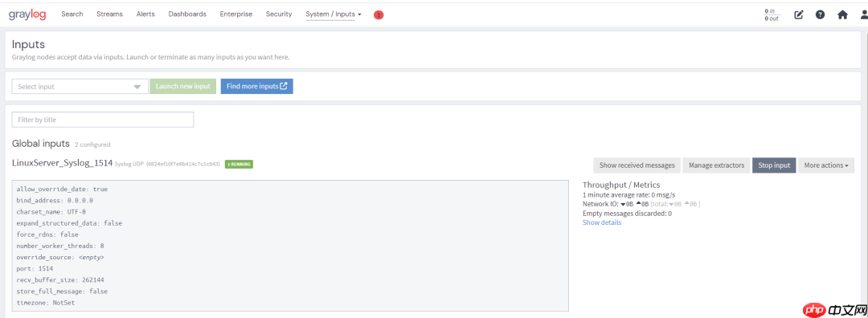This screenshot has width=868, height=318.
Task: Select the charset_name: UTF-8 line
Action: point(51,212)
